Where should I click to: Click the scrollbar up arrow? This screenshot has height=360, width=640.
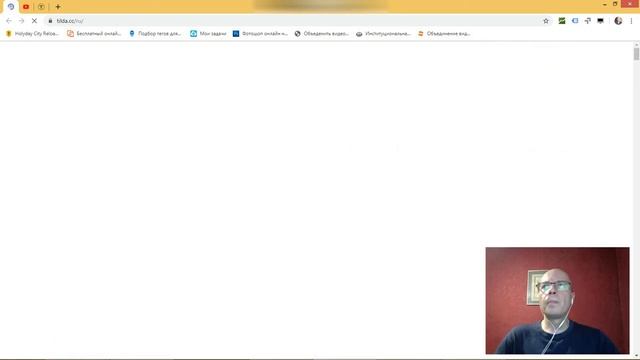636,44
